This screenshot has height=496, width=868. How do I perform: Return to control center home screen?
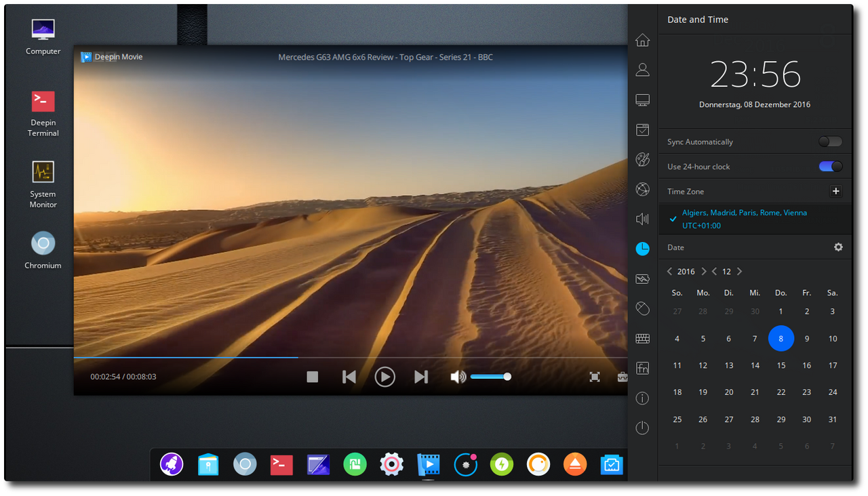click(642, 40)
